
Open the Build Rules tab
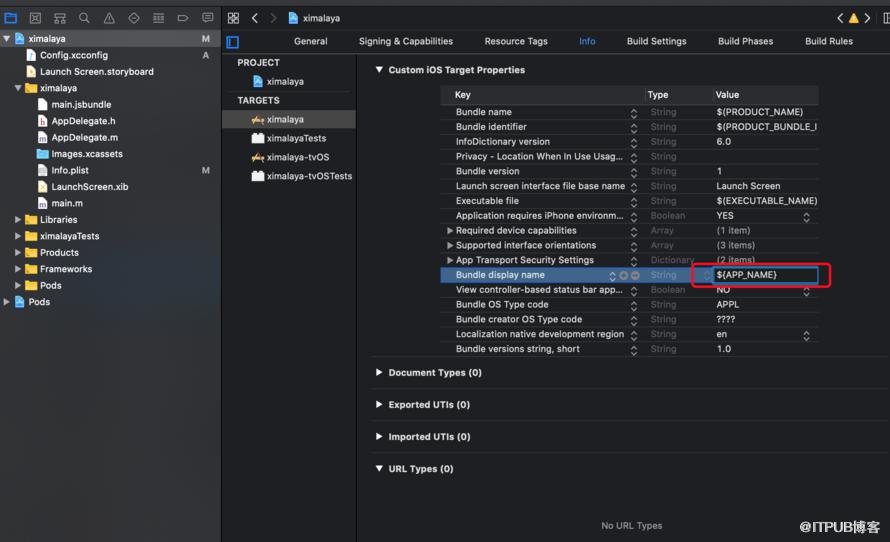[x=829, y=41]
